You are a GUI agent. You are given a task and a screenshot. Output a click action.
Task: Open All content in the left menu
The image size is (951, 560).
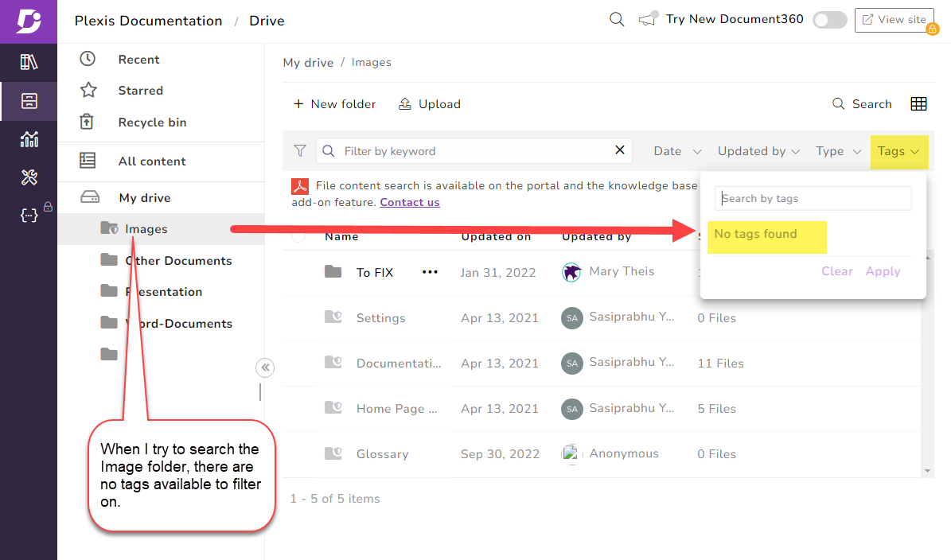(x=152, y=161)
